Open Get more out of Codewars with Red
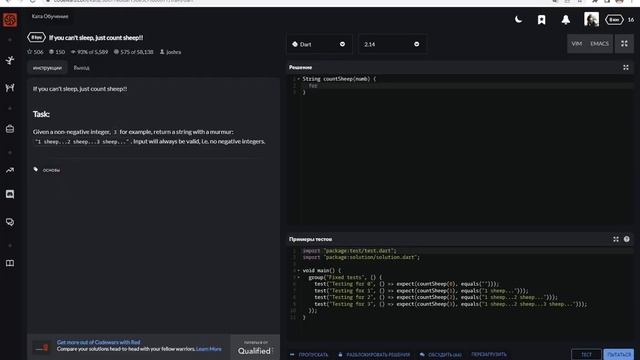The width and height of the screenshot is (640, 360). pyautogui.click(x=98, y=342)
